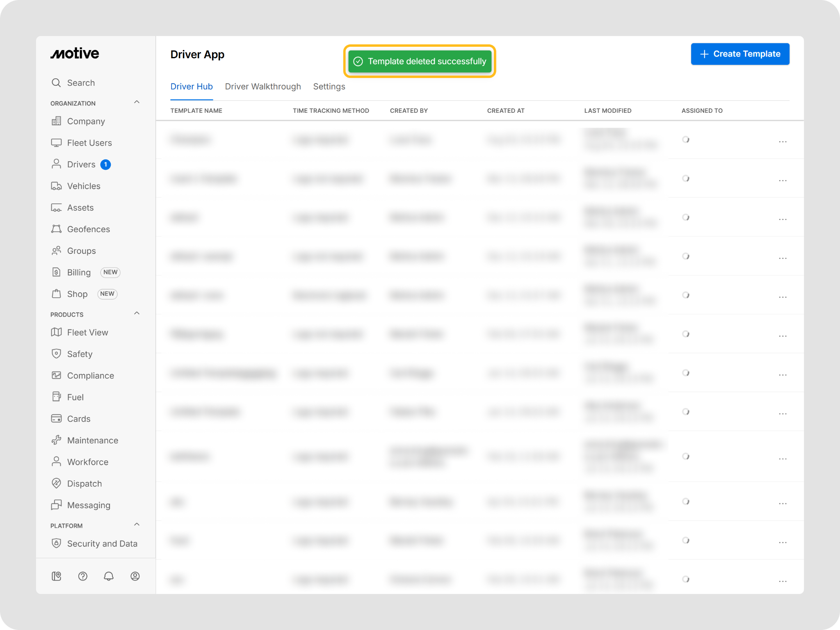Open the first row's three-dot menu
The image size is (840, 630).
click(783, 142)
